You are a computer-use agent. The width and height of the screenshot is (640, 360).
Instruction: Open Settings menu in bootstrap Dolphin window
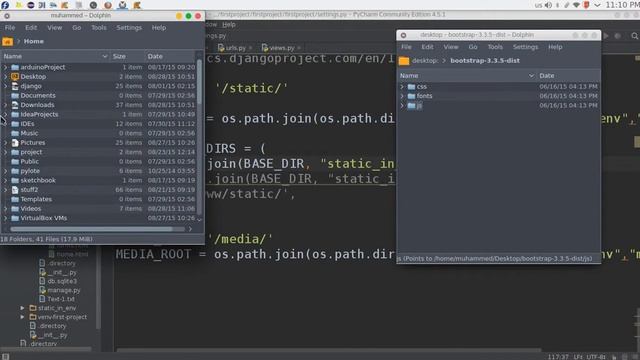pos(525,47)
